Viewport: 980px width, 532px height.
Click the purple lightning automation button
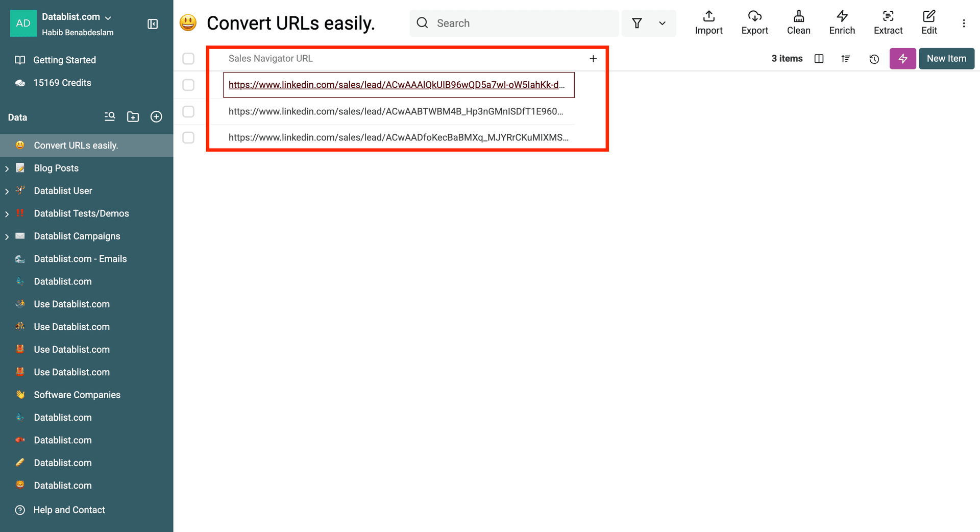pyautogui.click(x=902, y=59)
